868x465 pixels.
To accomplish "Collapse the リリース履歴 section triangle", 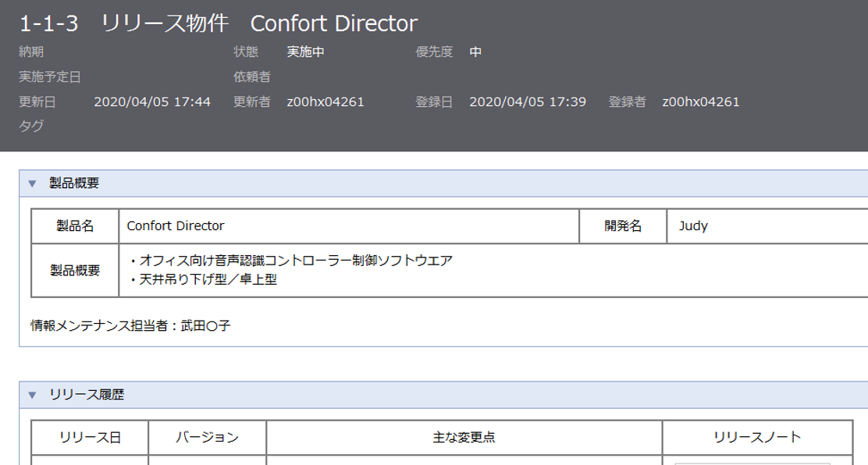I will coord(32,395).
